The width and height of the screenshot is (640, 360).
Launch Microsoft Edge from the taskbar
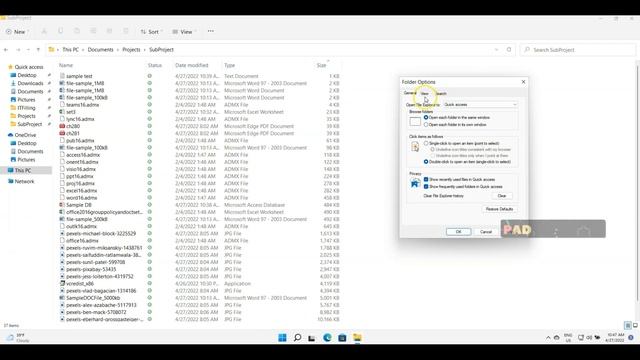click(x=327, y=338)
